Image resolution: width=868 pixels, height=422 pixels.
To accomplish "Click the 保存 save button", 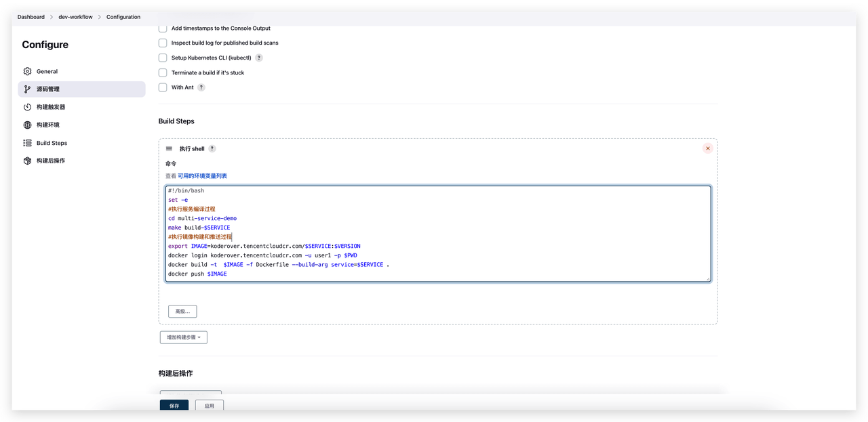I will 174,406.
